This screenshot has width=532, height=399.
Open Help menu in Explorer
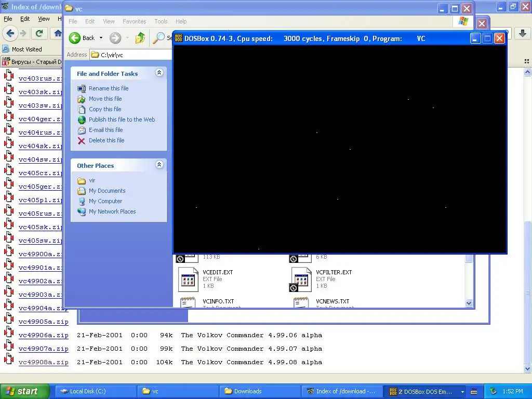181,21
